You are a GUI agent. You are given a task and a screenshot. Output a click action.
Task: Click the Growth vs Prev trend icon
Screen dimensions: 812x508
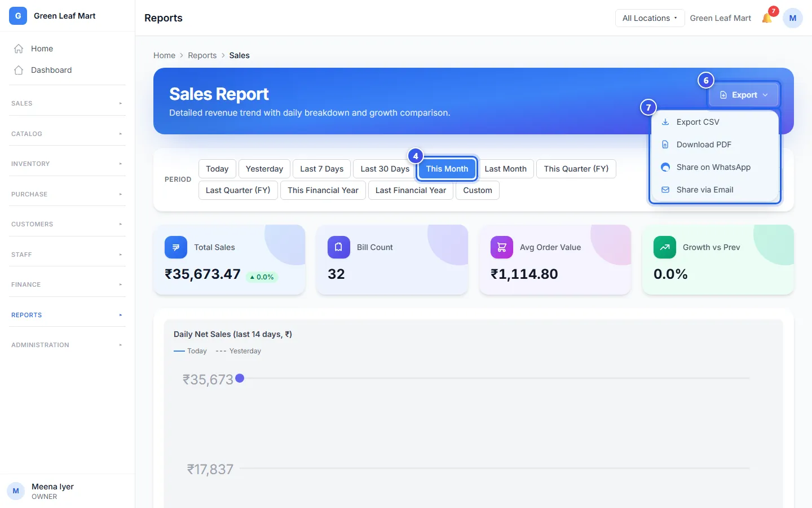pos(665,247)
